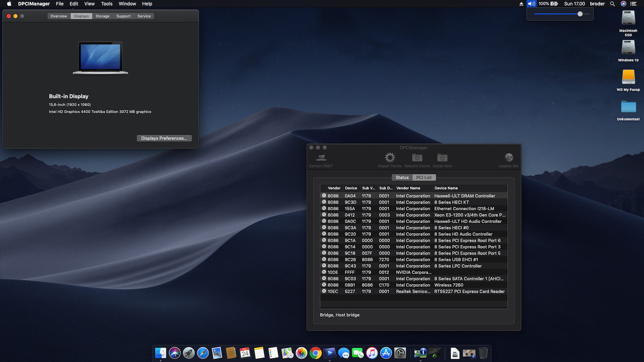The width and height of the screenshot is (644, 362).
Task: Open Messages from the dock
Action: (344, 353)
